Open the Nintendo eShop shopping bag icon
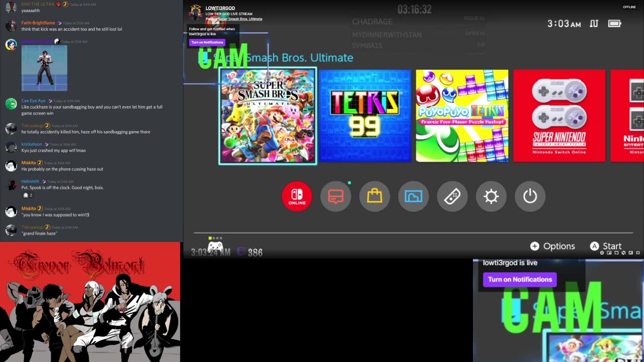644x362 pixels. point(374,196)
